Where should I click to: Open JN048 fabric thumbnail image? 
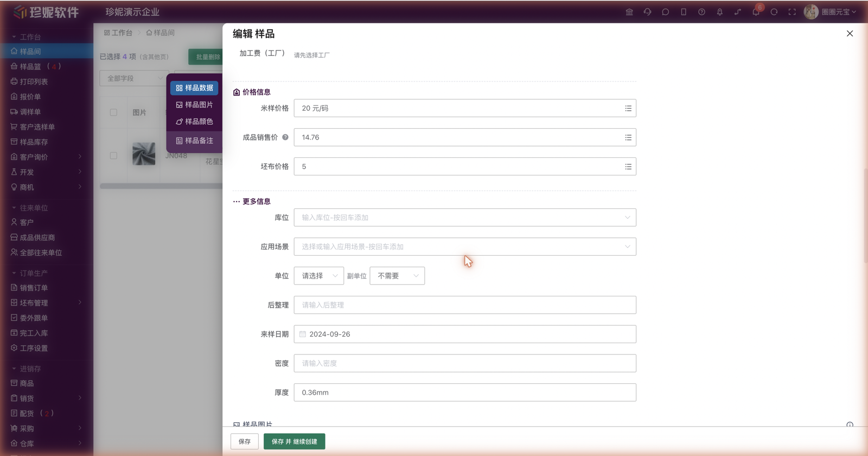coord(144,154)
